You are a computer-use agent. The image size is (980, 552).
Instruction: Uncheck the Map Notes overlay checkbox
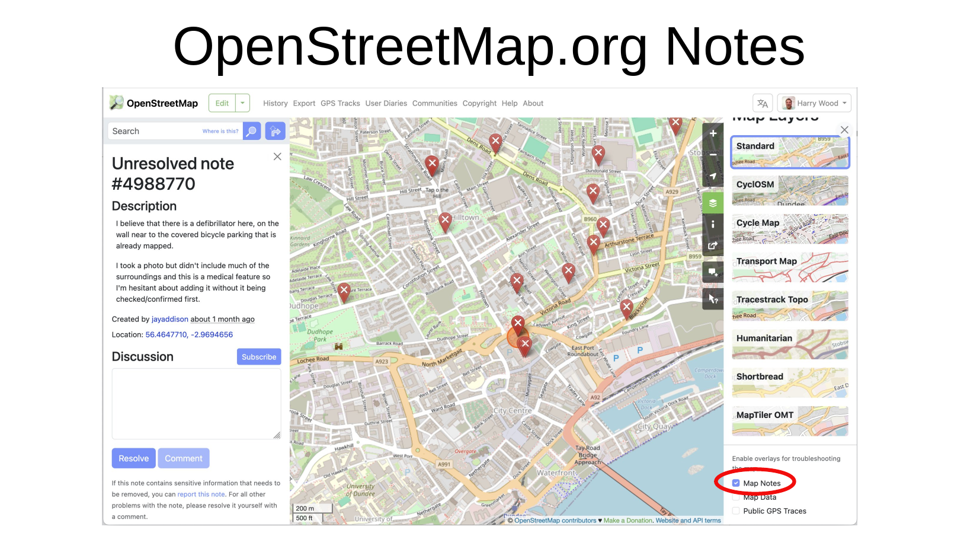[x=736, y=483]
